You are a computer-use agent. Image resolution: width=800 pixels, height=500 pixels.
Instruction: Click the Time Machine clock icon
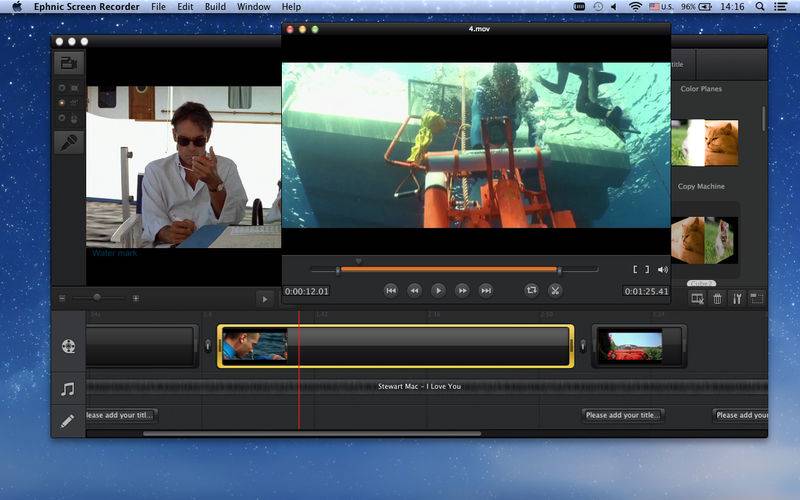point(598,7)
